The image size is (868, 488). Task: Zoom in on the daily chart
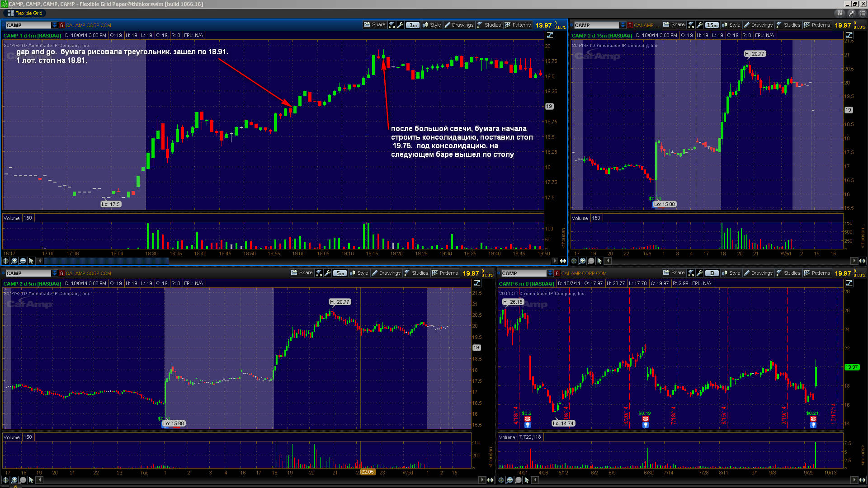coord(510,480)
